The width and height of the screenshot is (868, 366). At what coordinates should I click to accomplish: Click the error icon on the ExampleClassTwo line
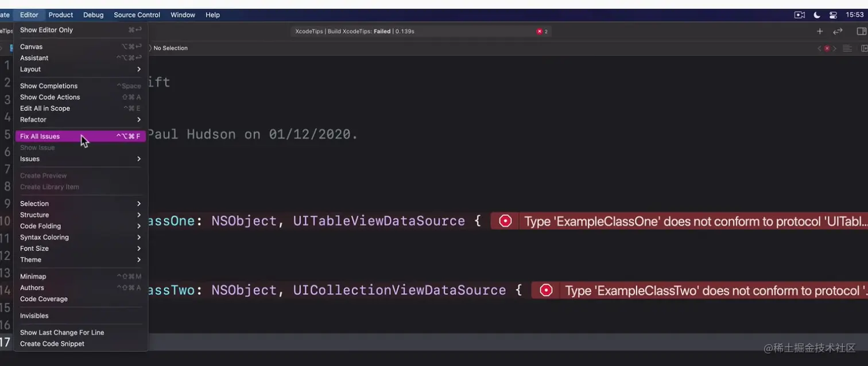(x=546, y=290)
